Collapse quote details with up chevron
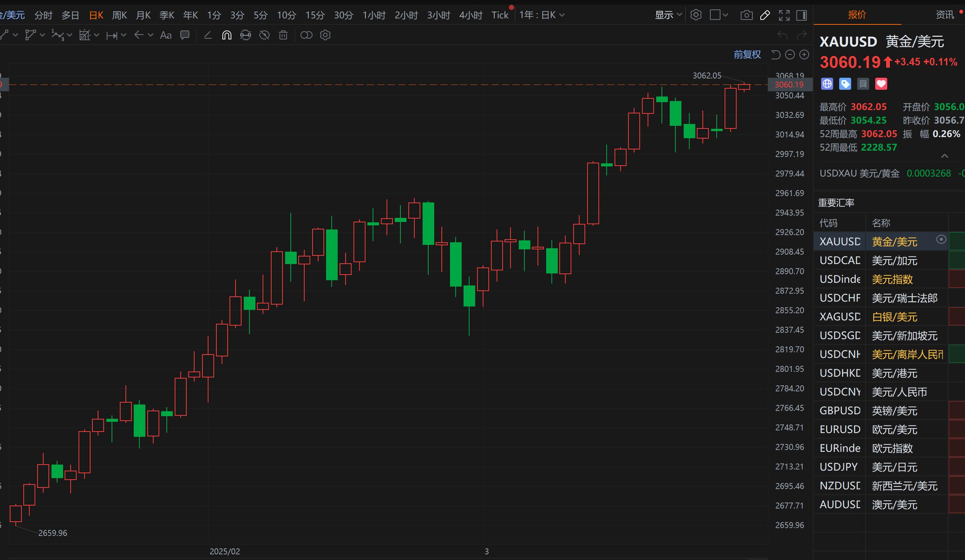 (944, 156)
